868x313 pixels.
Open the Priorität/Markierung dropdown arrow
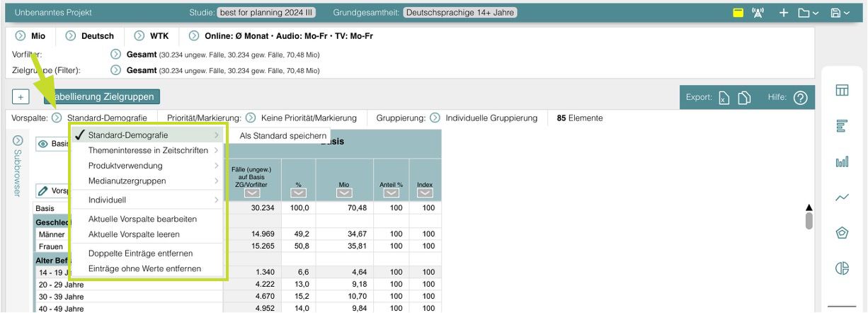tap(251, 118)
